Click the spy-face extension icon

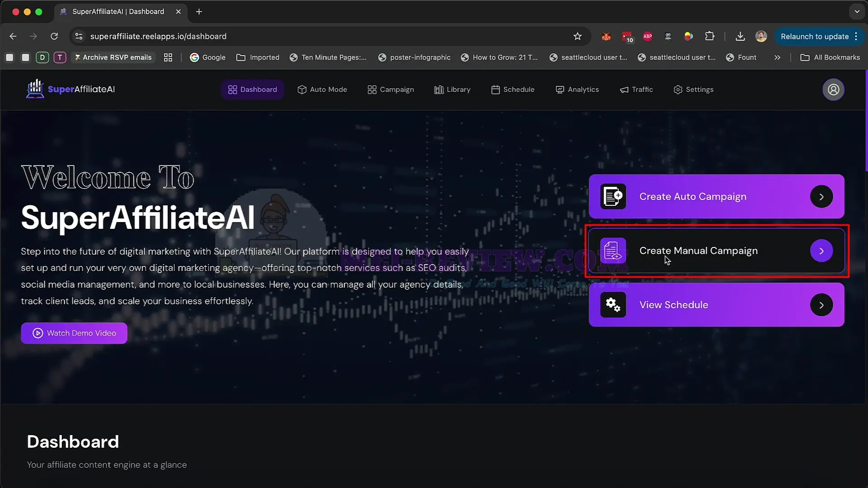[668, 36]
